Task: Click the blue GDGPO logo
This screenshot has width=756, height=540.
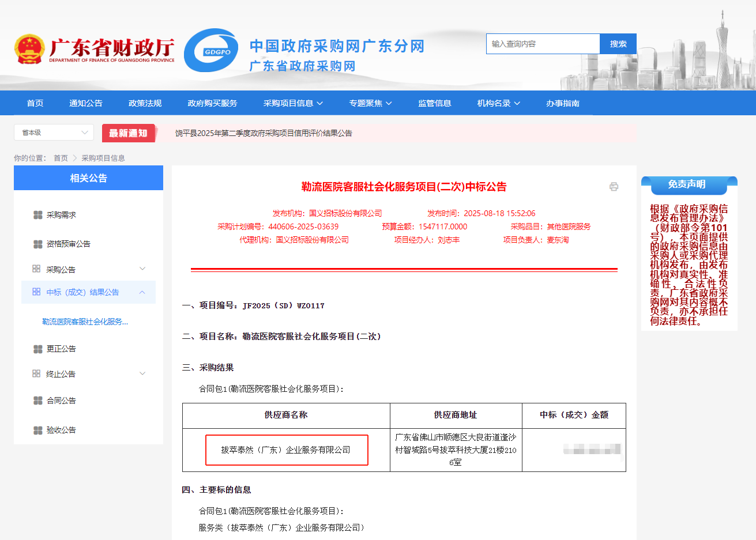Action: click(x=211, y=51)
